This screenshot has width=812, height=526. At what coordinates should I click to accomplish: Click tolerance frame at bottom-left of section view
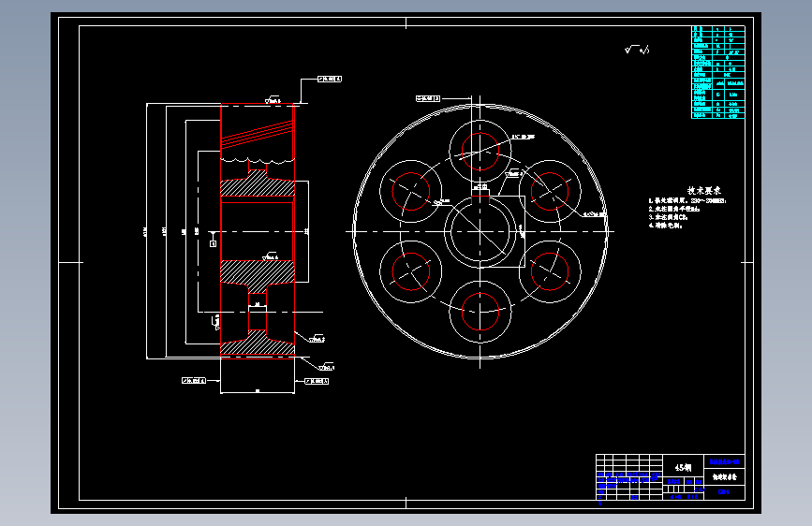click(194, 381)
